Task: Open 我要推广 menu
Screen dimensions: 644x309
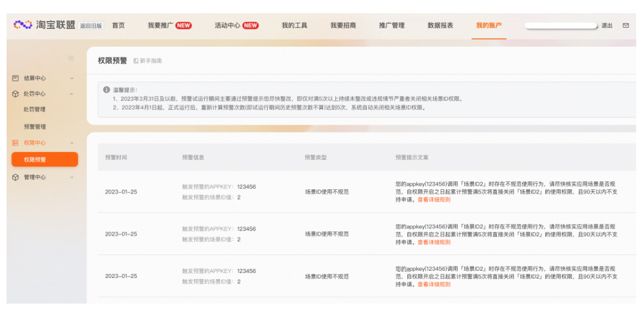Action: tap(161, 25)
